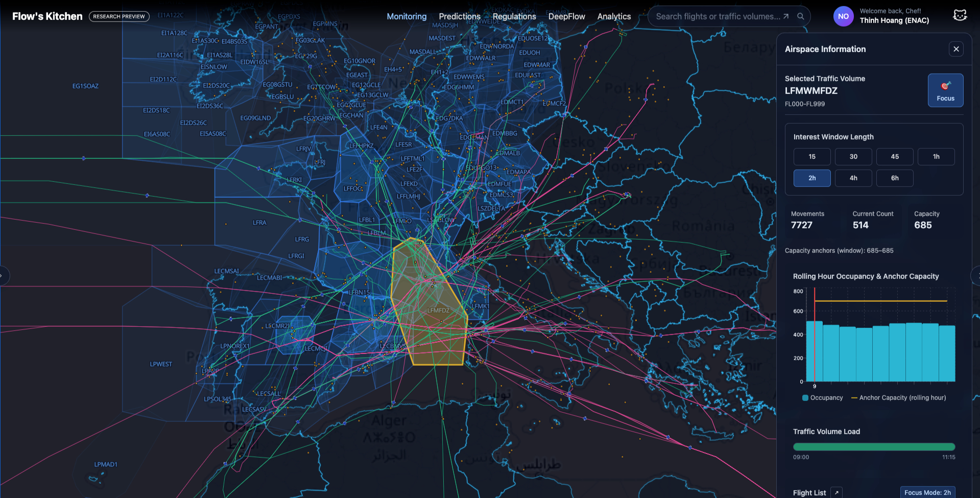Set interest window to 45 minutes
Viewport: 980px width, 498px height.
(x=895, y=157)
